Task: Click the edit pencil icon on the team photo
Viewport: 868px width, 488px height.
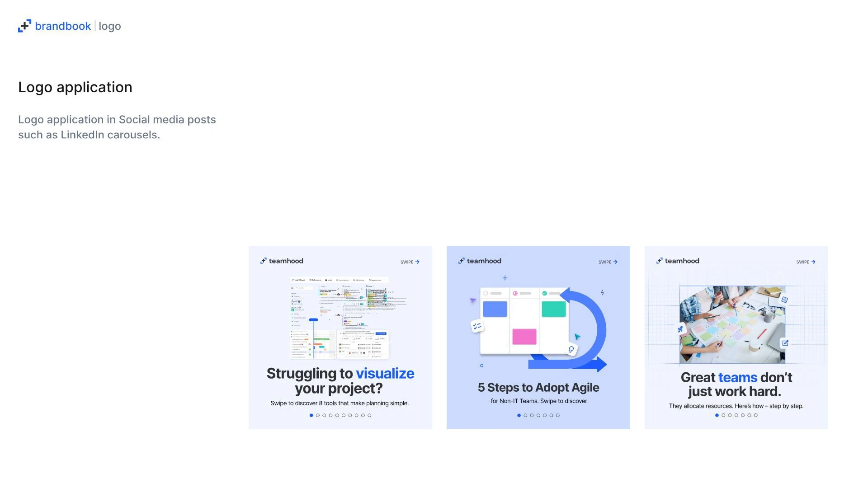Action: 785,343
